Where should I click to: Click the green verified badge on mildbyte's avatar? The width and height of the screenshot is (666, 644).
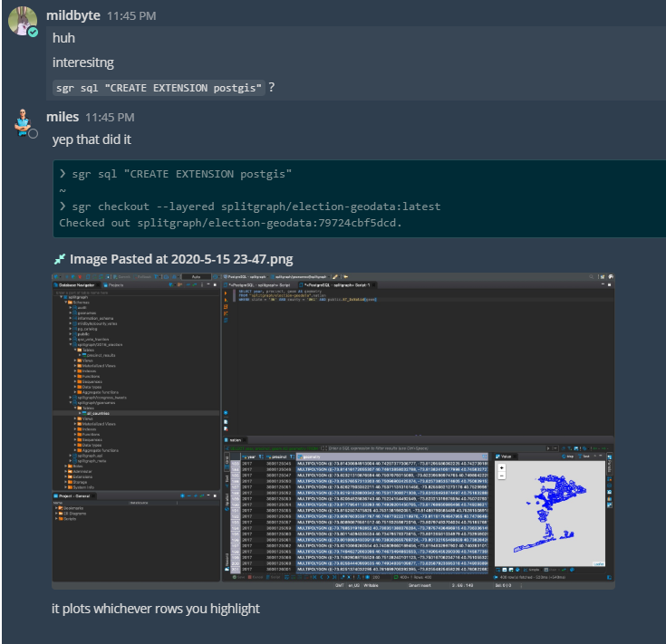pyautogui.click(x=34, y=32)
